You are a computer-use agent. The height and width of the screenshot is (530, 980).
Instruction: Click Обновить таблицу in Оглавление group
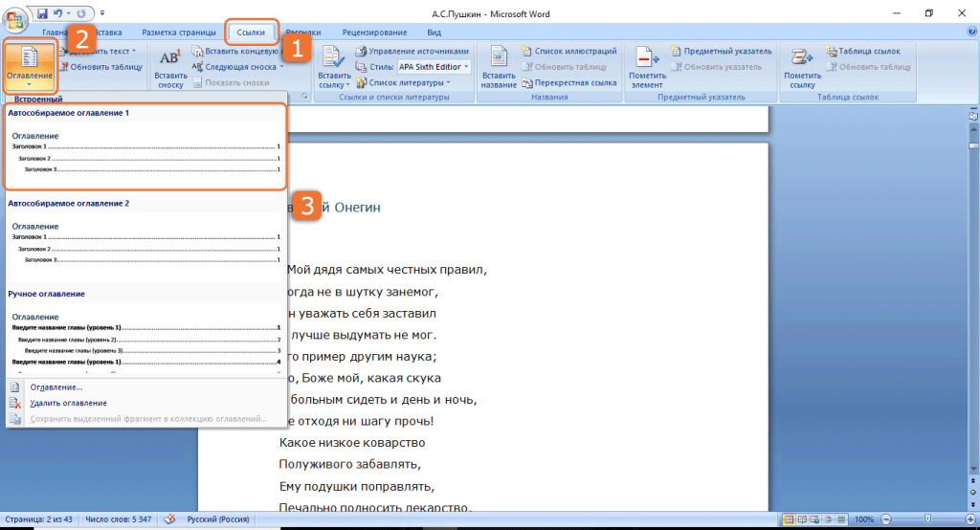(100, 67)
